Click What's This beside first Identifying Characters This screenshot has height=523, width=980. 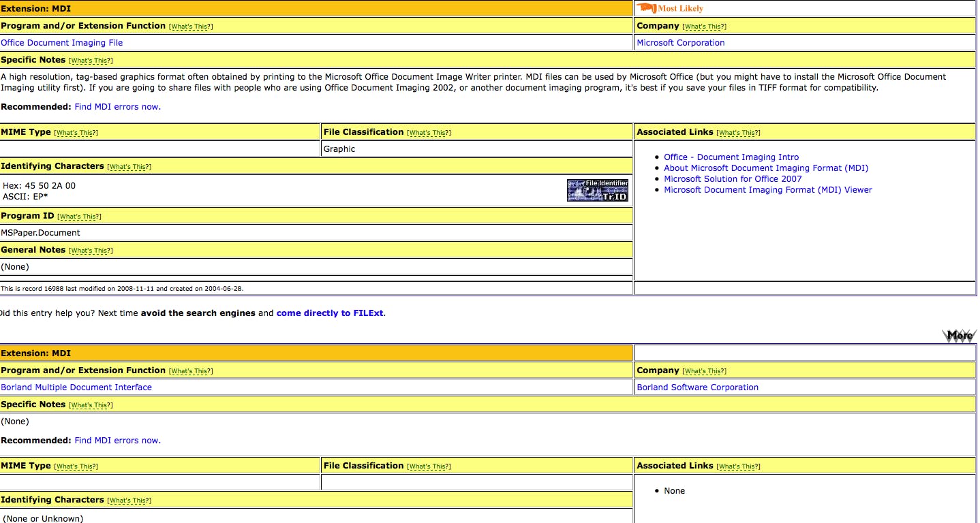pyautogui.click(x=129, y=167)
